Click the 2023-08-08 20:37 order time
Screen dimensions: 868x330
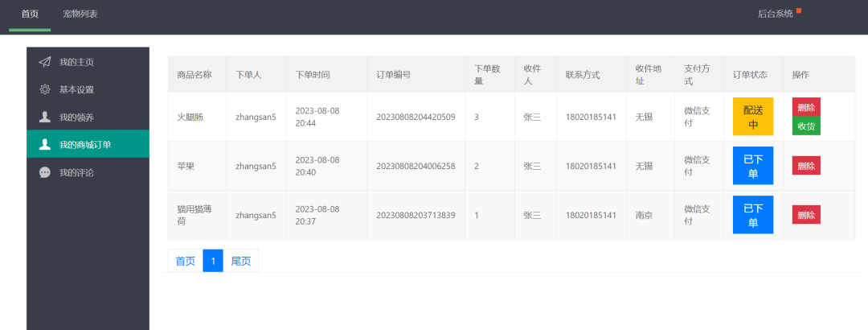317,215
